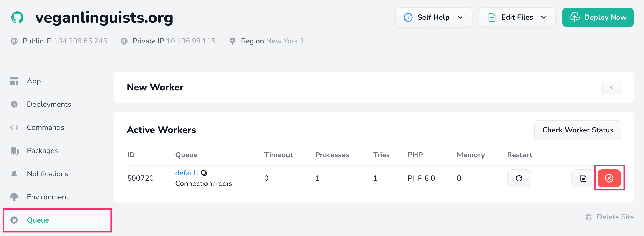Click the Public IP globe icon
This screenshot has width=644, height=236.
tap(14, 41)
